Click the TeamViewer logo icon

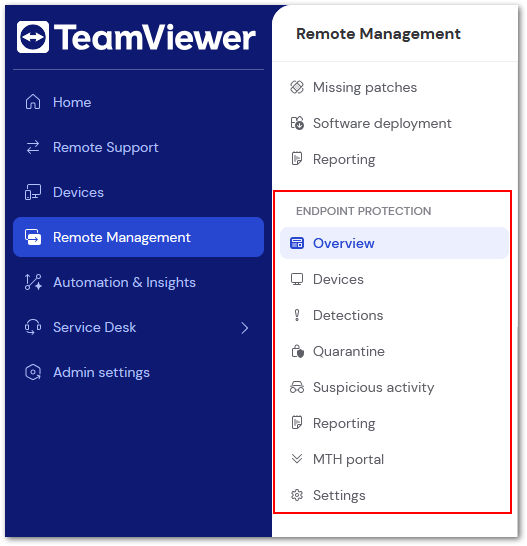click(33, 37)
